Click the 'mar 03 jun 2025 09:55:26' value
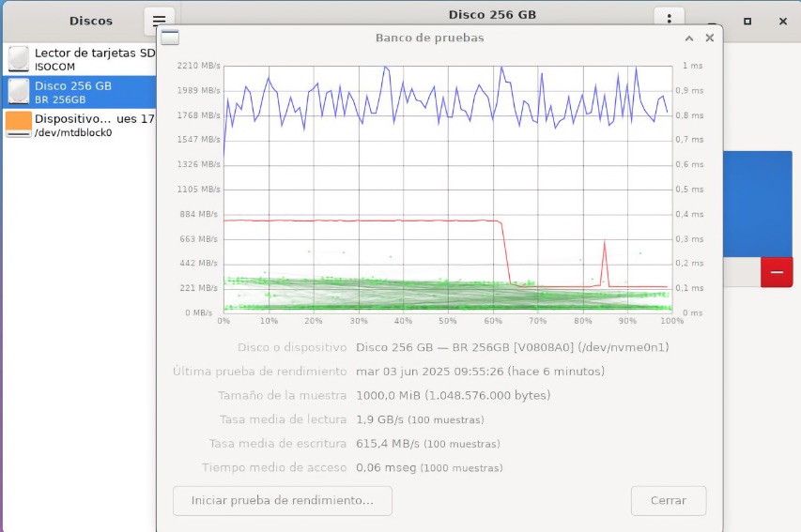Viewport: 801px width, 532px height. (x=430, y=372)
